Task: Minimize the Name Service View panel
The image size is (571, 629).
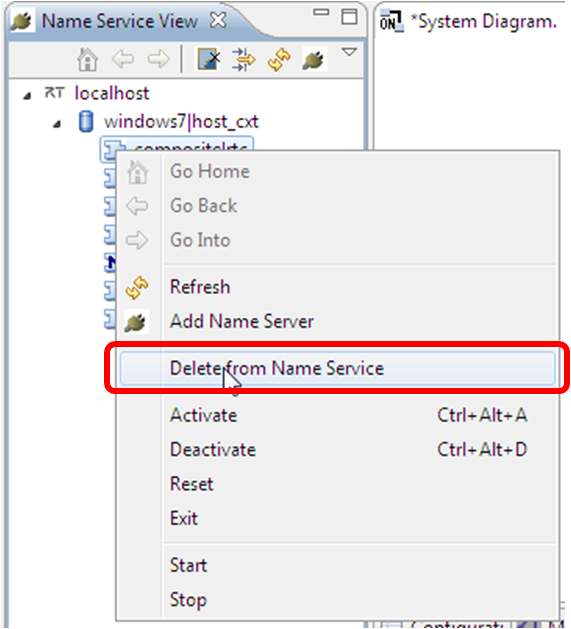Action: (x=321, y=13)
